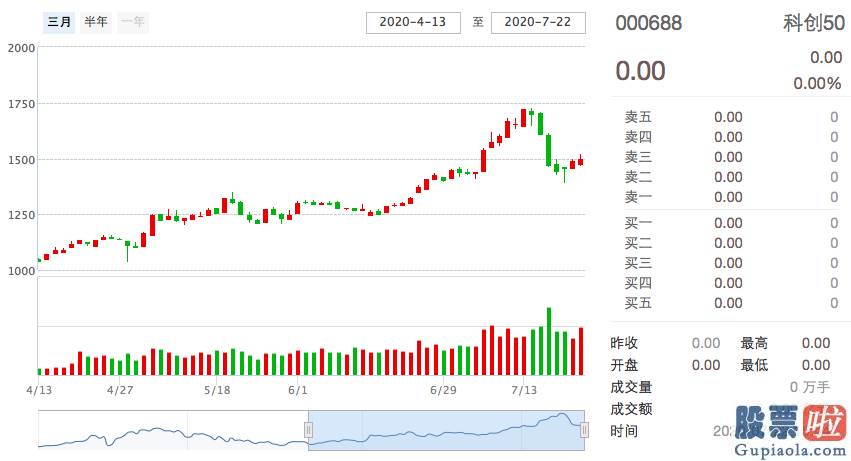Click the right handle of range slider
This screenshot has height=461, width=851.
point(585,430)
